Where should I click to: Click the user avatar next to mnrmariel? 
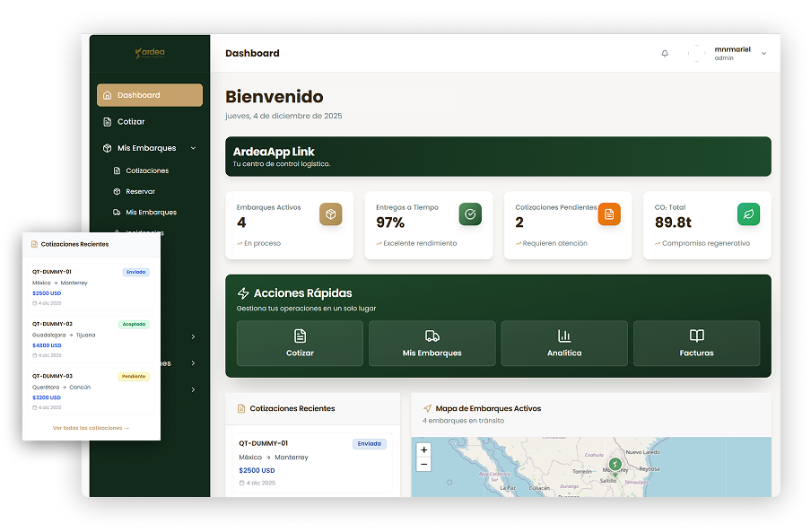coord(698,54)
